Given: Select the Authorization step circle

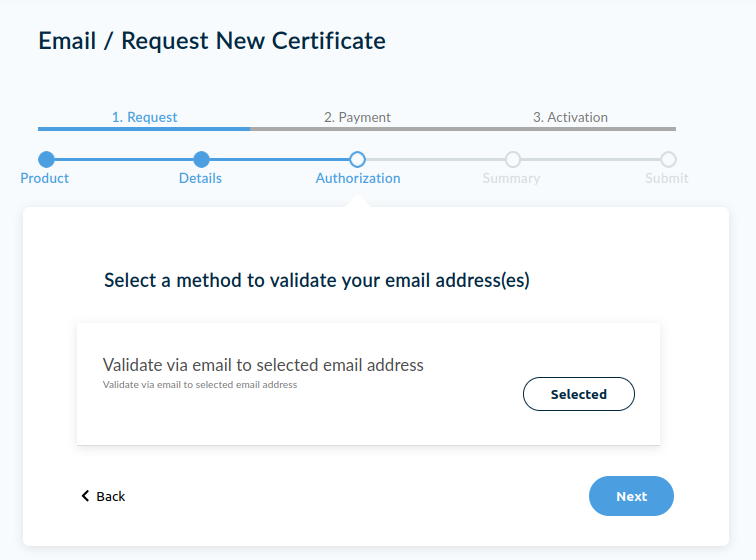Looking at the screenshot, I should click(x=357, y=159).
